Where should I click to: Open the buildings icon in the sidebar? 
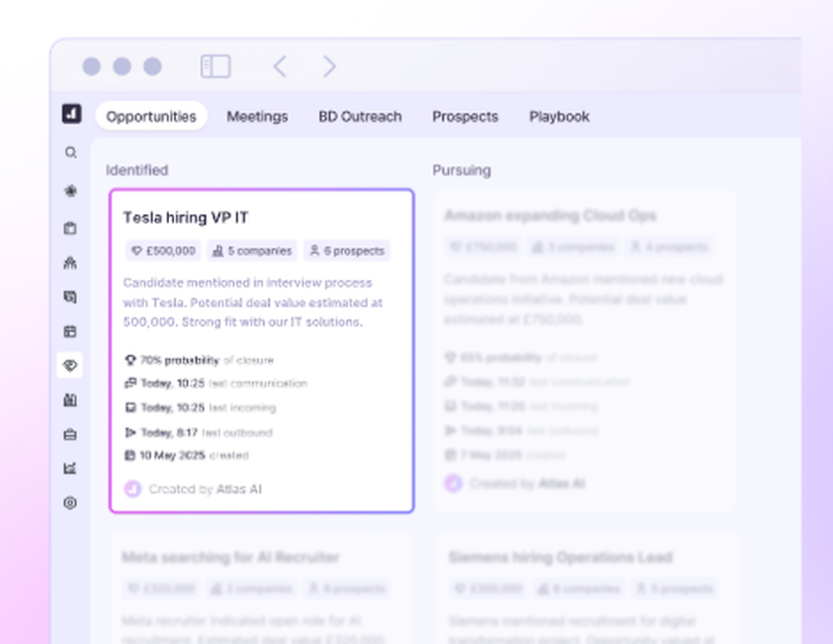click(71, 400)
